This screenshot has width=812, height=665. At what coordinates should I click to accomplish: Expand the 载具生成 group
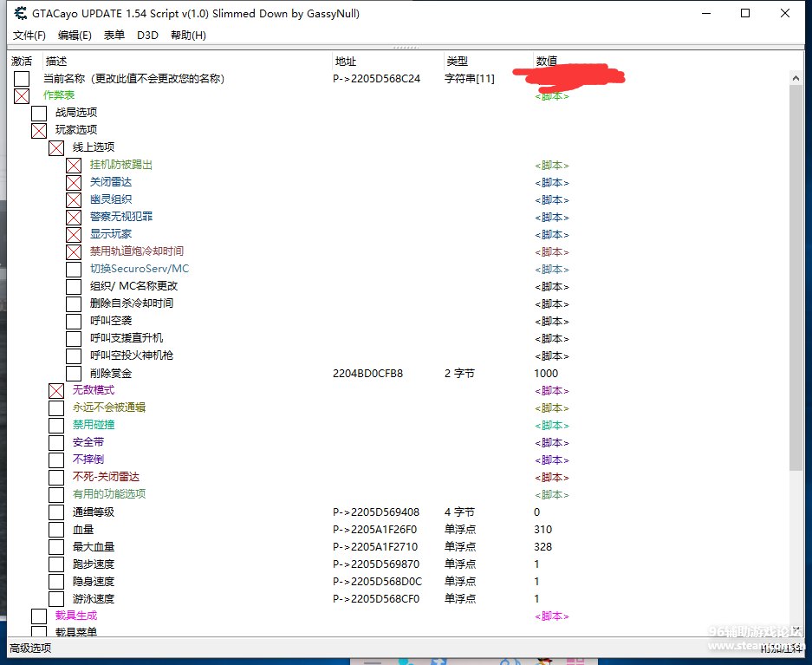click(39, 616)
